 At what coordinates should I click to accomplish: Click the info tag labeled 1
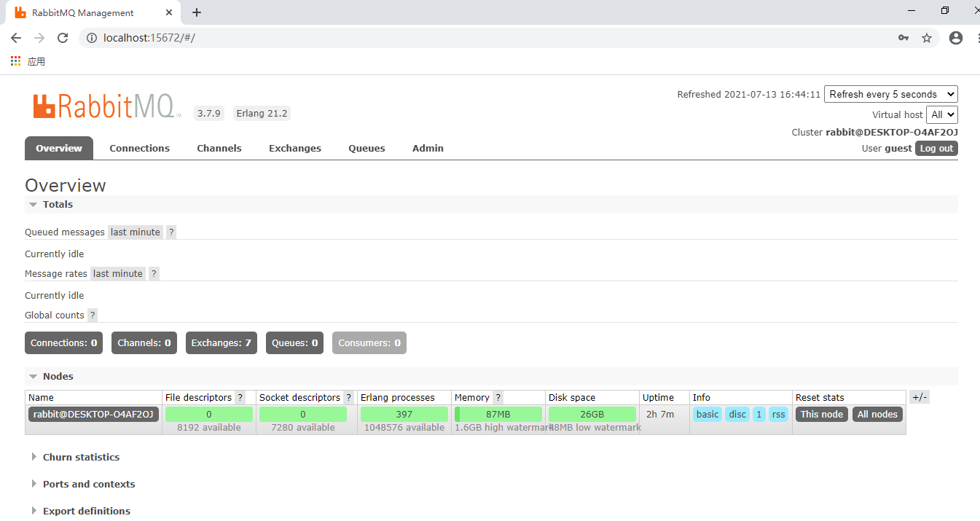pos(759,414)
